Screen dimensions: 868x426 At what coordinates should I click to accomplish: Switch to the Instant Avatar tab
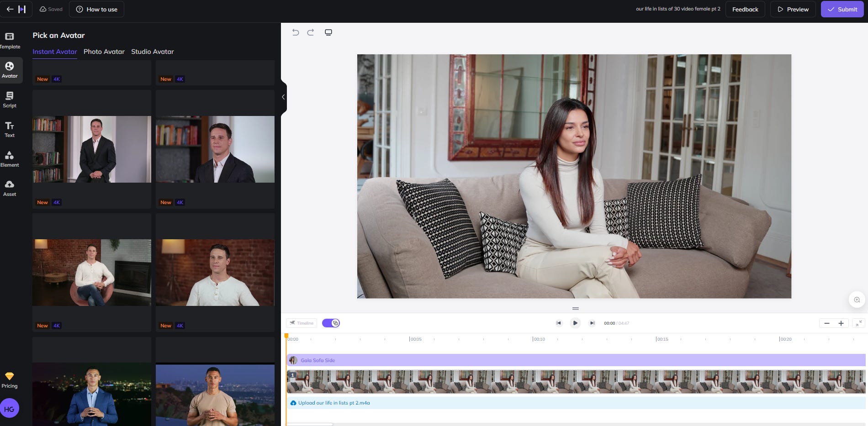point(55,52)
